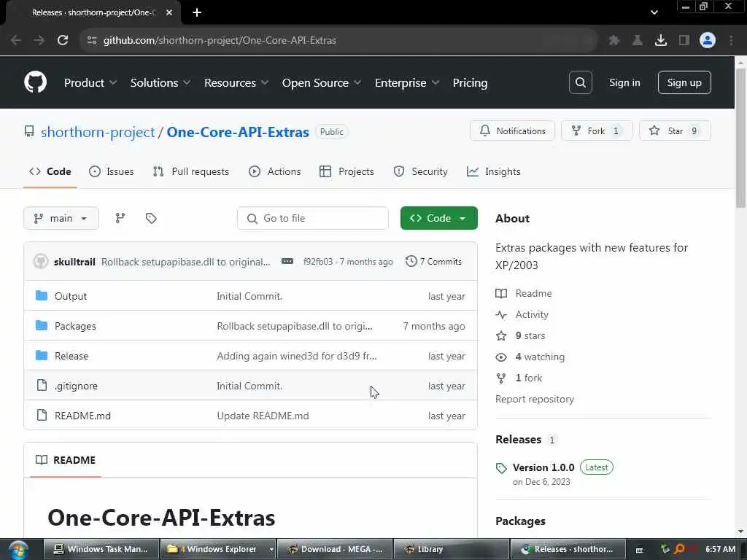
Task: Switch to Download - MEGA taskbar window
Action: point(335,549)
